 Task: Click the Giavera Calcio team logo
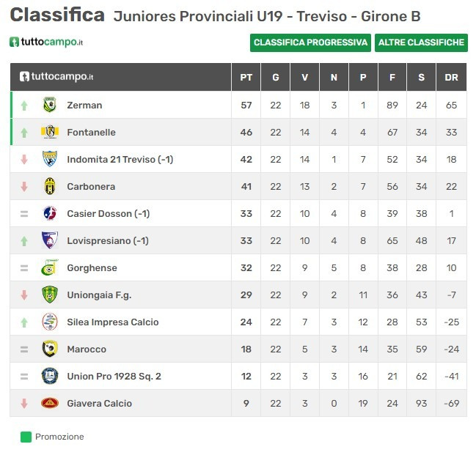pyautogui.click(x=49, y=403)
